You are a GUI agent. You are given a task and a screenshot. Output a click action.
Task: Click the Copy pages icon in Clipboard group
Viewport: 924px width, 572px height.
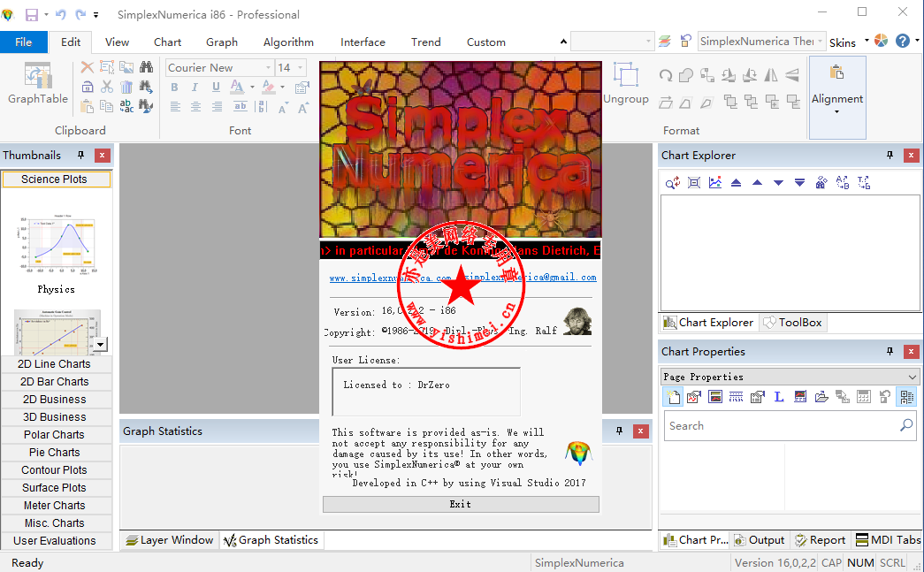click(107, 106)
